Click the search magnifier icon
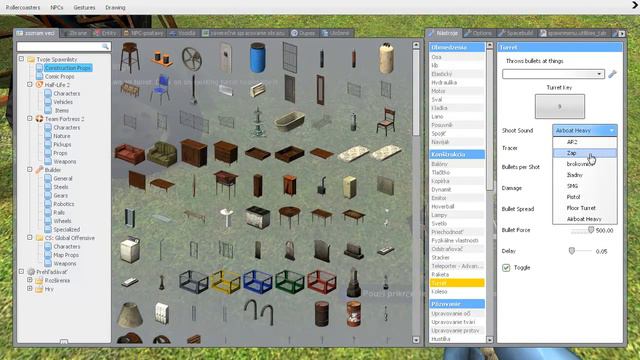Viewport: 640px width, 360px height. coord(105,47)
